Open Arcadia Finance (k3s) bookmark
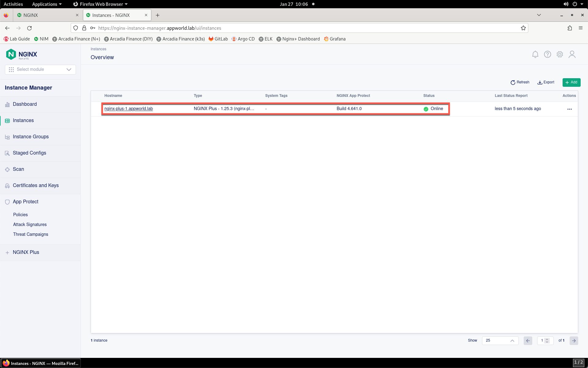This screenshot has height=368, width=588. (181, 39)
